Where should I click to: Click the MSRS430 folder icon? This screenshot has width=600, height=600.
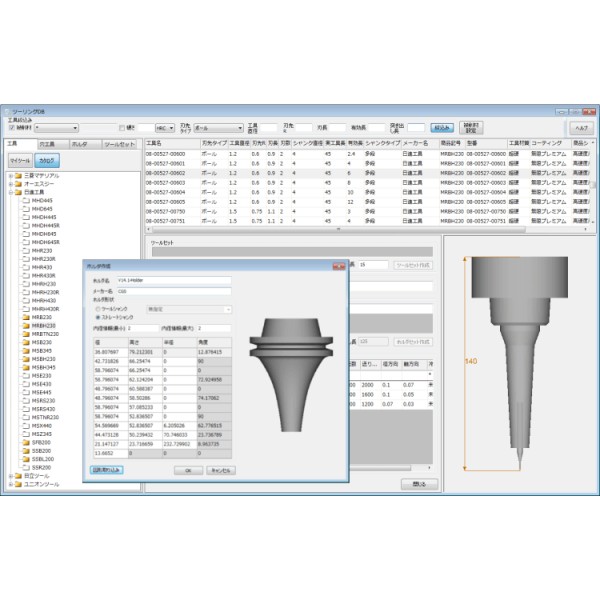point(26,409)
